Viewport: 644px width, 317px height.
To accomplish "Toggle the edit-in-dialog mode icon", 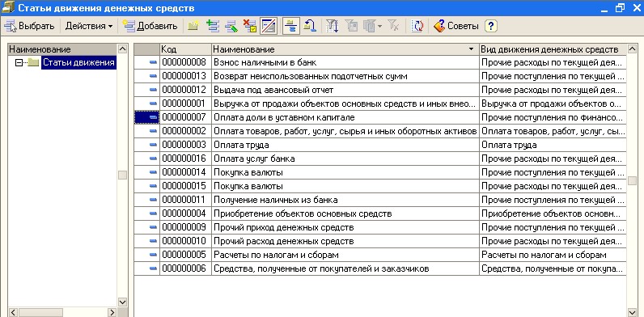I will [x=269, y=26].
